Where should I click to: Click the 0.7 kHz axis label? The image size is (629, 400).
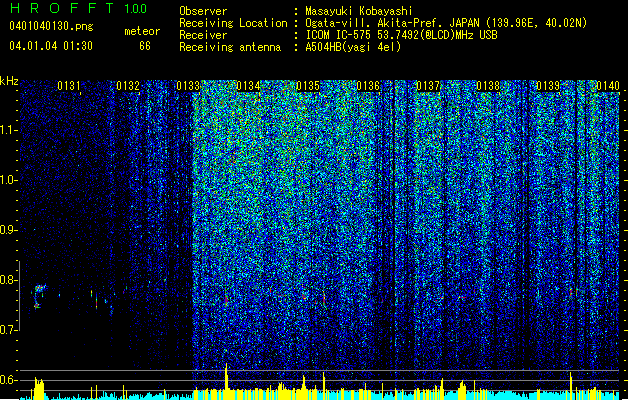pos(8,330)
